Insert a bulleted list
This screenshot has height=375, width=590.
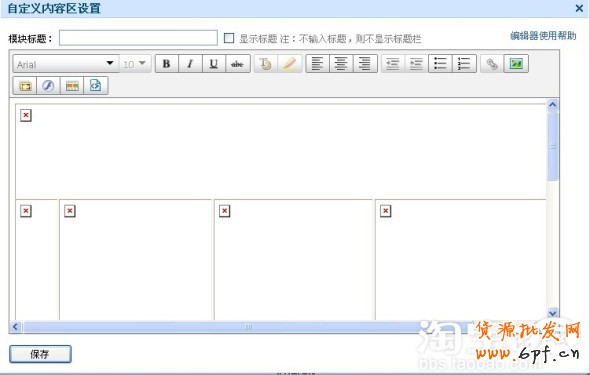(440, 64)
